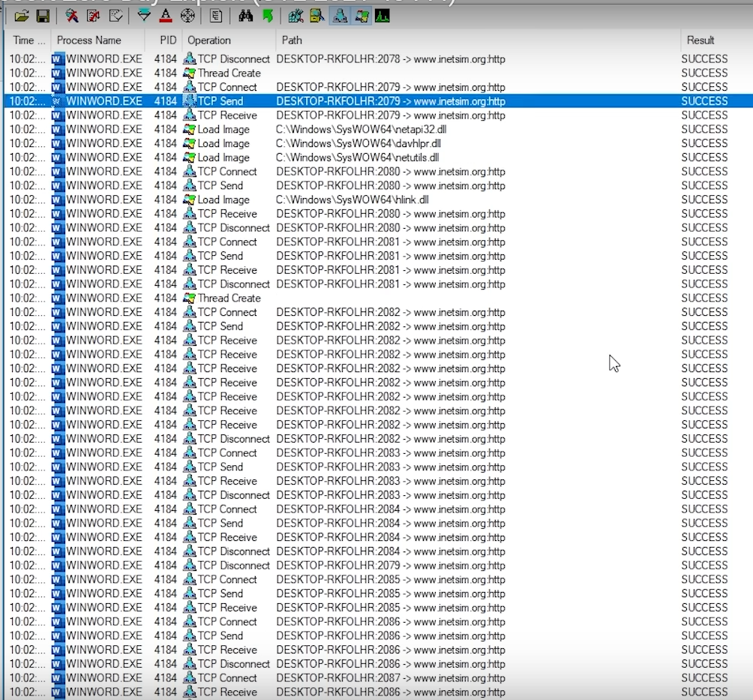Image resolution: width=753 pixels, height=700 pixels.
Task: Save the events using the floppy disk icon
Action: click(43, 17)
